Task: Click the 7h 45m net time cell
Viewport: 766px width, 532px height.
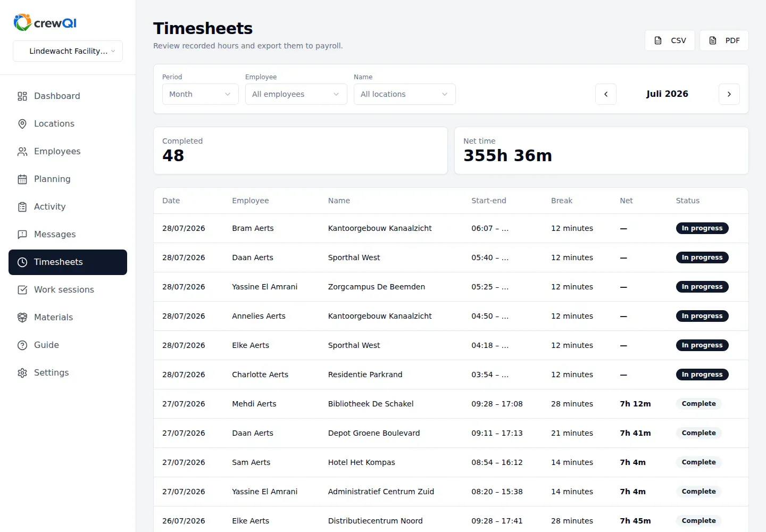Action: 635,521
